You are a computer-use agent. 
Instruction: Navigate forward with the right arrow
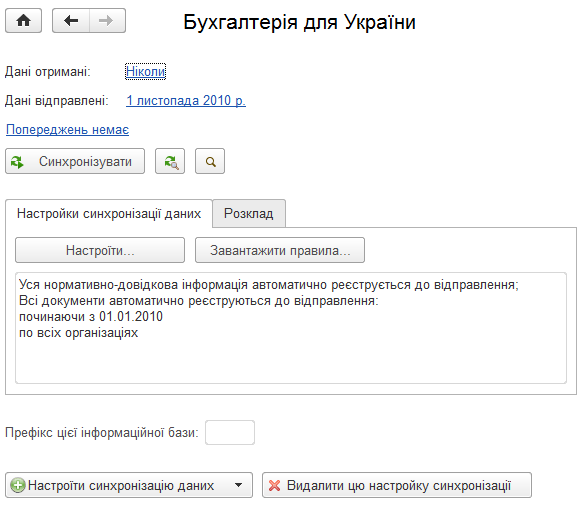click(107, 21)
